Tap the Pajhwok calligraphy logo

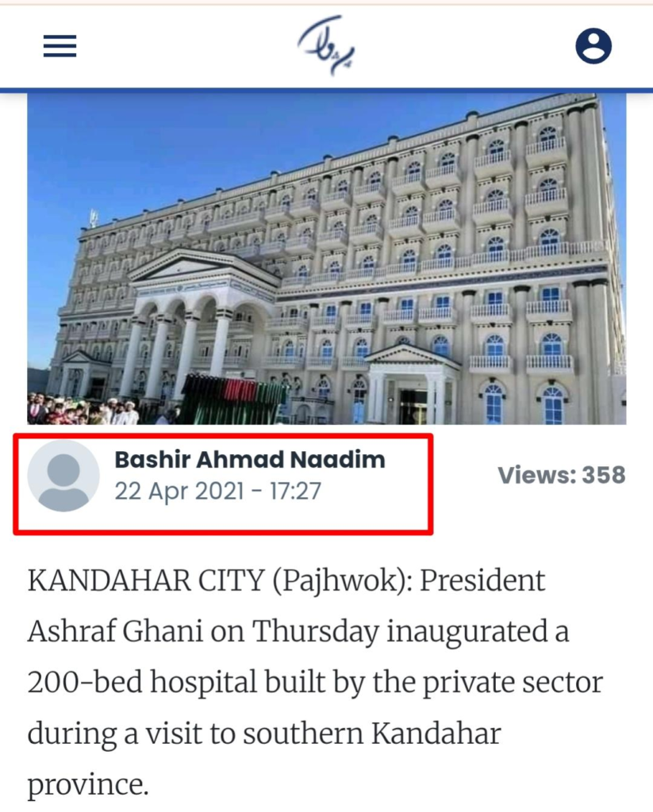coord(328,45)
